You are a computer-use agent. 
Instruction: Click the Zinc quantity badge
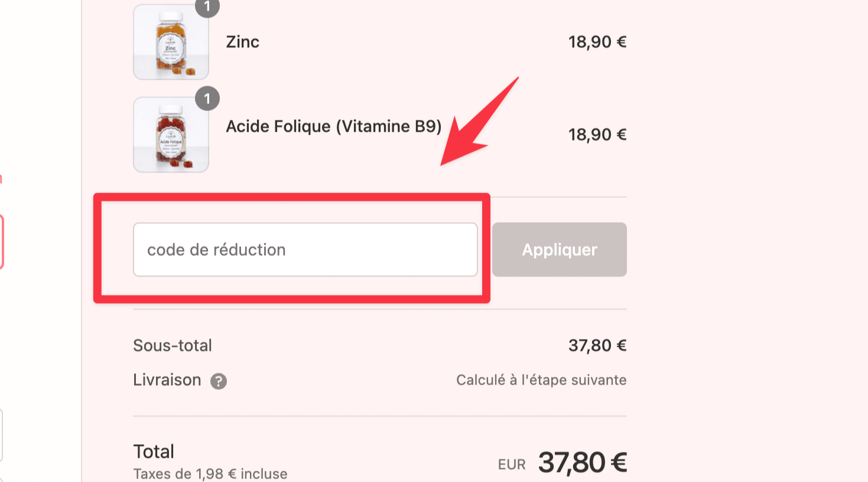pyautogui.click(x=207, y=6)
